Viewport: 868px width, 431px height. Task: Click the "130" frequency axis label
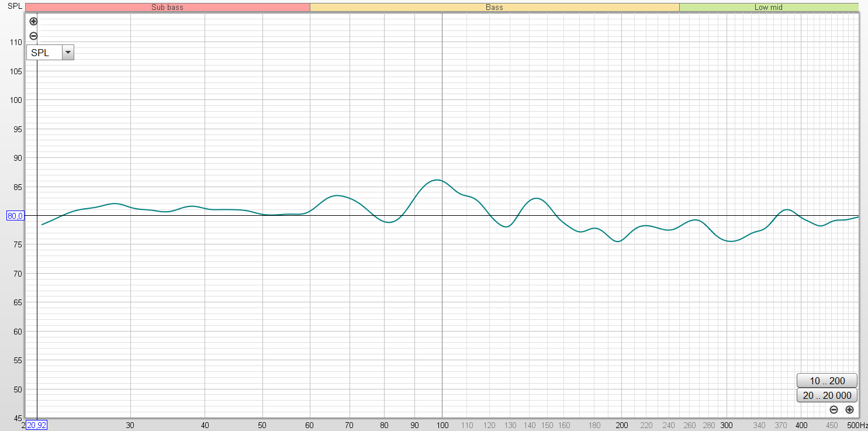click(x=510, y=425)
